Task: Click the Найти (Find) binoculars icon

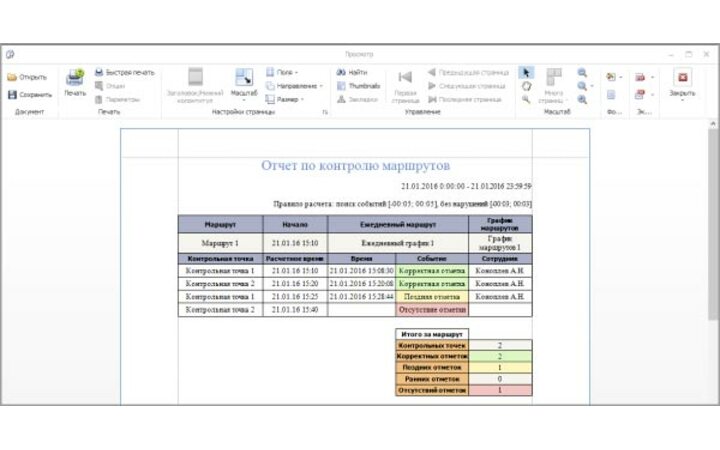Action: click(x=341, y=72)
